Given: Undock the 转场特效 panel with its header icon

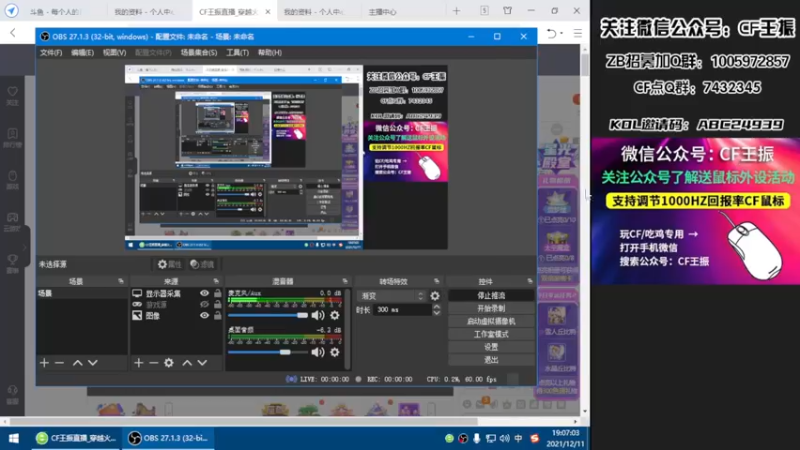Looking at the screenshot, I should click(436, 281).
